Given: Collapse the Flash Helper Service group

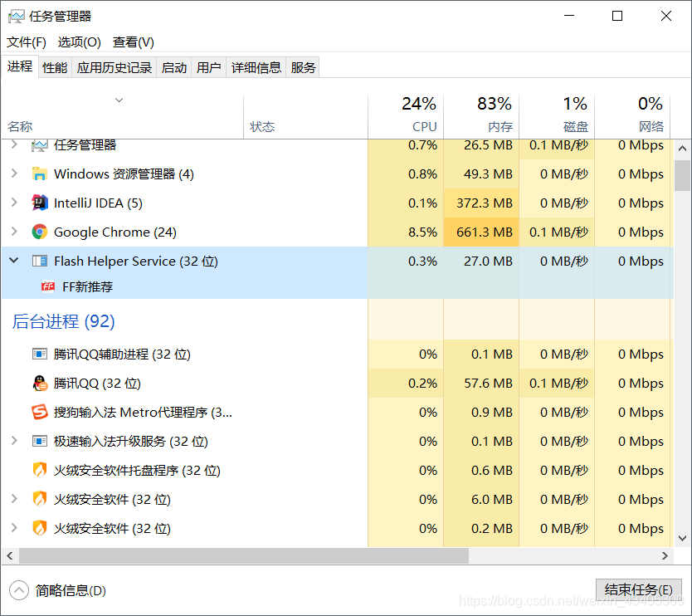Looking at the screenshot, I should click(13, 259).
